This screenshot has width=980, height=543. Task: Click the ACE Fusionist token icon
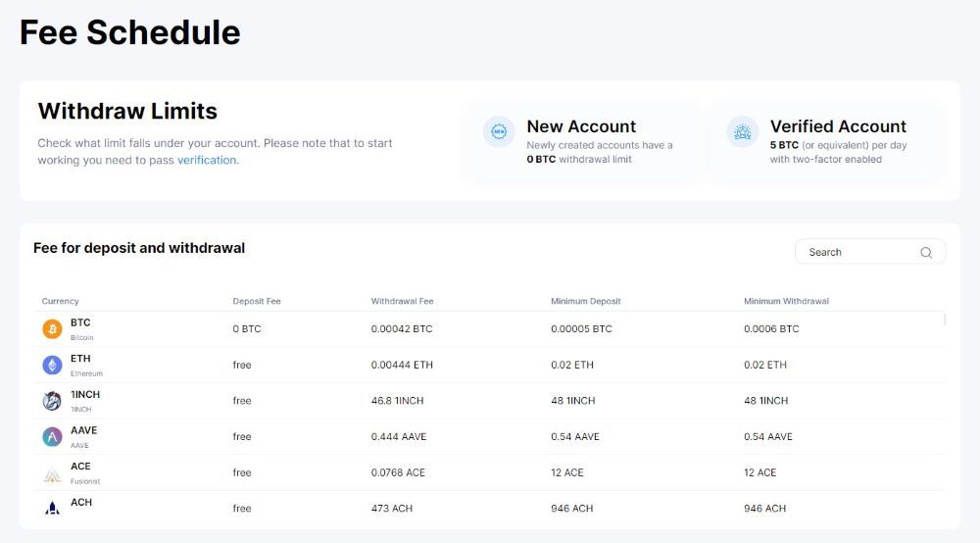[52, 473]
